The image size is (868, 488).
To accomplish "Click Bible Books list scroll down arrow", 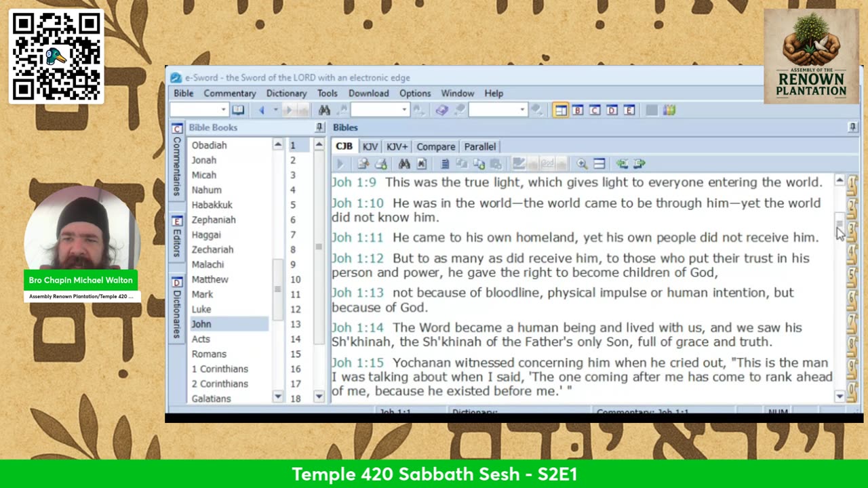I will [x=277, y=396].
